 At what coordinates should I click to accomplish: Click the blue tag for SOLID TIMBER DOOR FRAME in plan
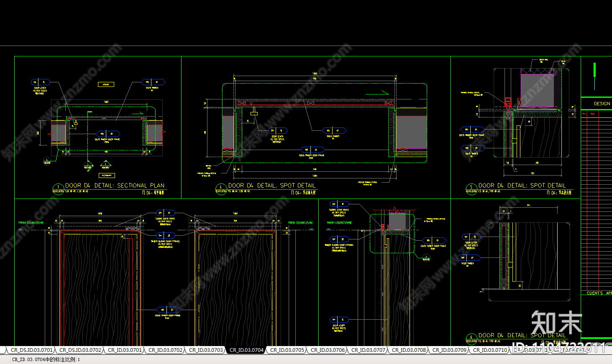107,134
